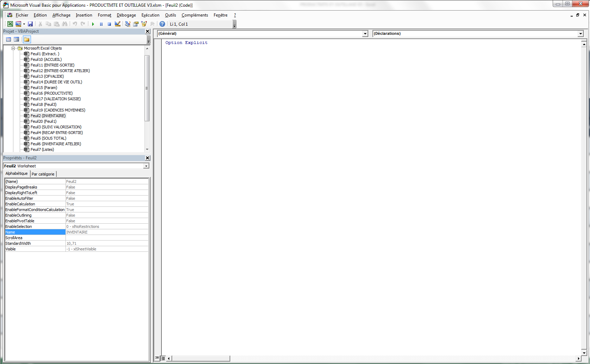Select Feuil2 (INVENTAIRE) in project tree
This screenshot has height=364, width=590.
[x=48, y=116]
